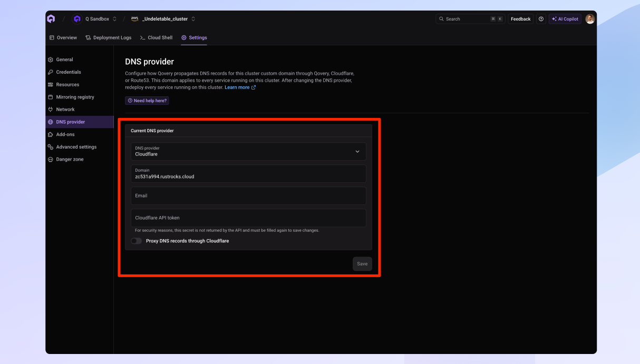The image size is (640, 364).
Task: Click the AWS cluster provider icon
Action: (x=134, y=19)
